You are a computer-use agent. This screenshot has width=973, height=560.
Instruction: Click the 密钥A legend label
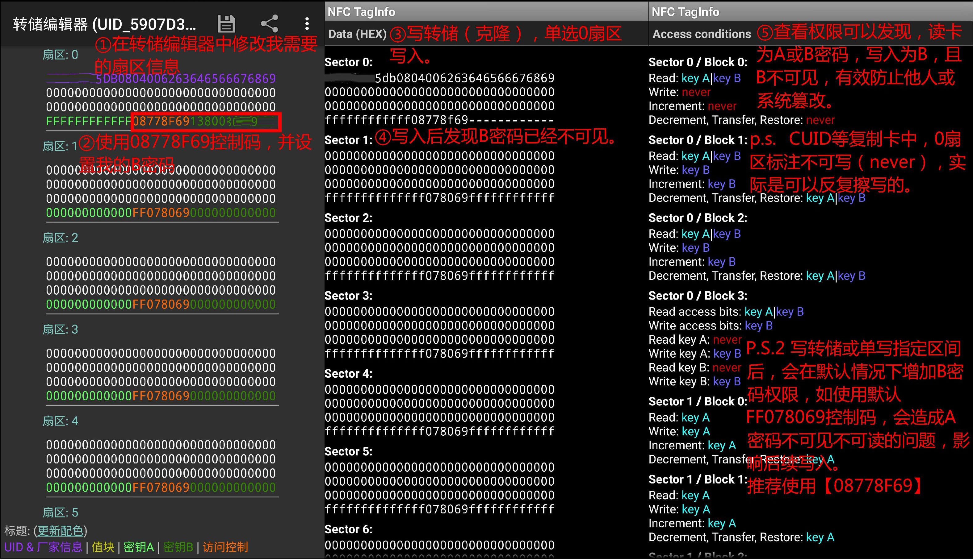point(139,547)
